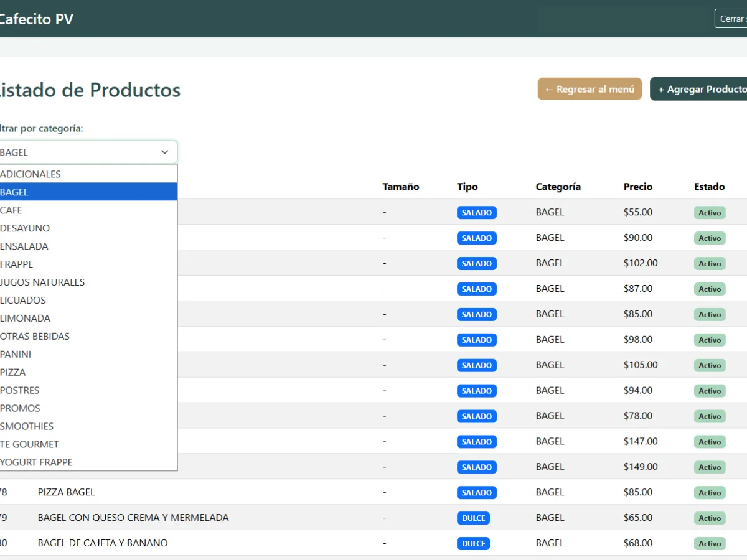
Task: Click the Listado de Productos heading
Action: point(89,90)
